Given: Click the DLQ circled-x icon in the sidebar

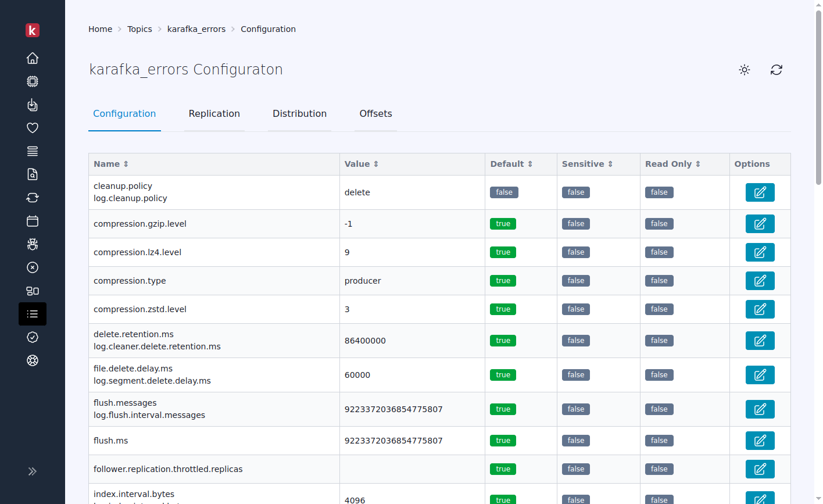Looking at the screenshot, I should tap(33, 267).
